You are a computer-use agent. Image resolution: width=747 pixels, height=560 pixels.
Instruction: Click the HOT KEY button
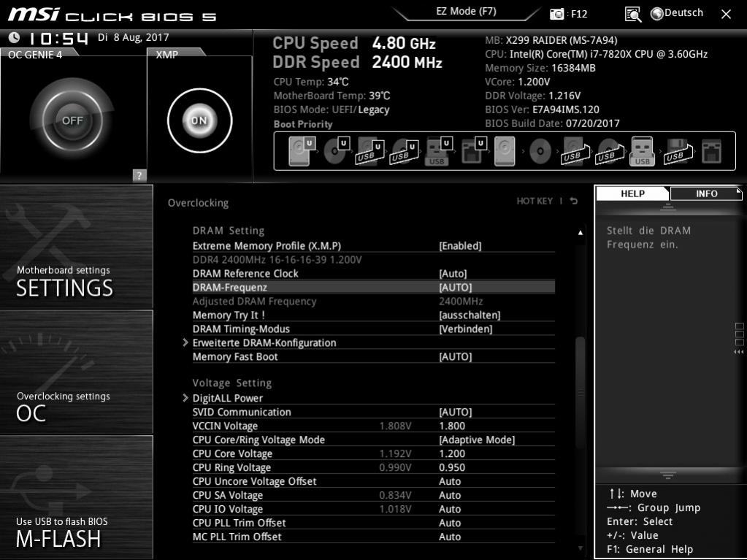pos(535,201)
